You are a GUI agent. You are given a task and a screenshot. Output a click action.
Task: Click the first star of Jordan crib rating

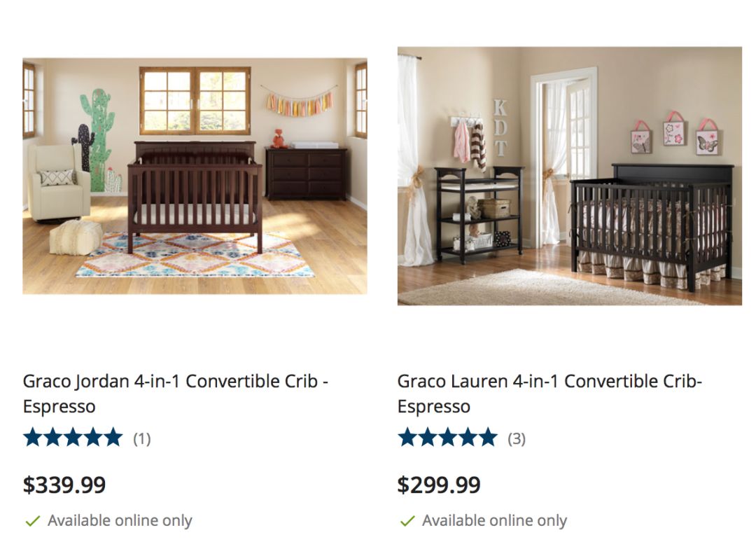click(x=33, y=438)
